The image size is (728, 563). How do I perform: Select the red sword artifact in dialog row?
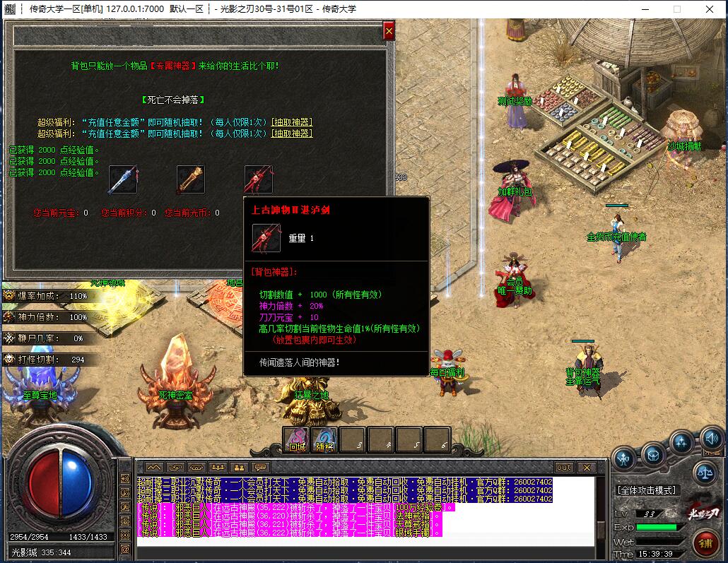pyautogui.click(x=259, y=179)
